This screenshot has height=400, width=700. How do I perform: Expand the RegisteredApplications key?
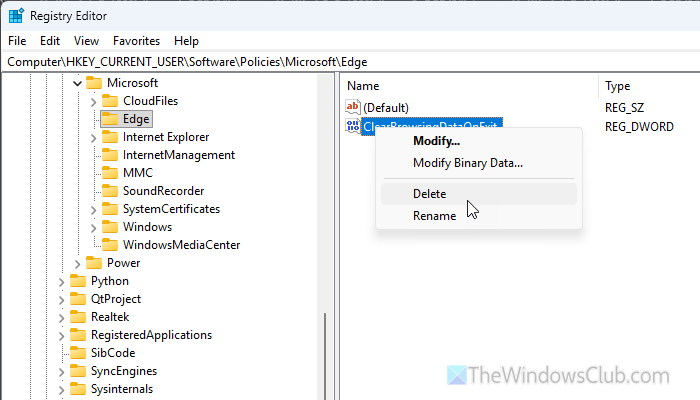pos(61,336)
